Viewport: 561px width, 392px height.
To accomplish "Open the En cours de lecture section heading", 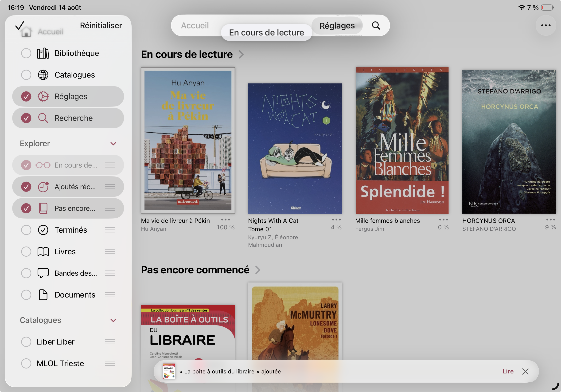I will [187, 54].
